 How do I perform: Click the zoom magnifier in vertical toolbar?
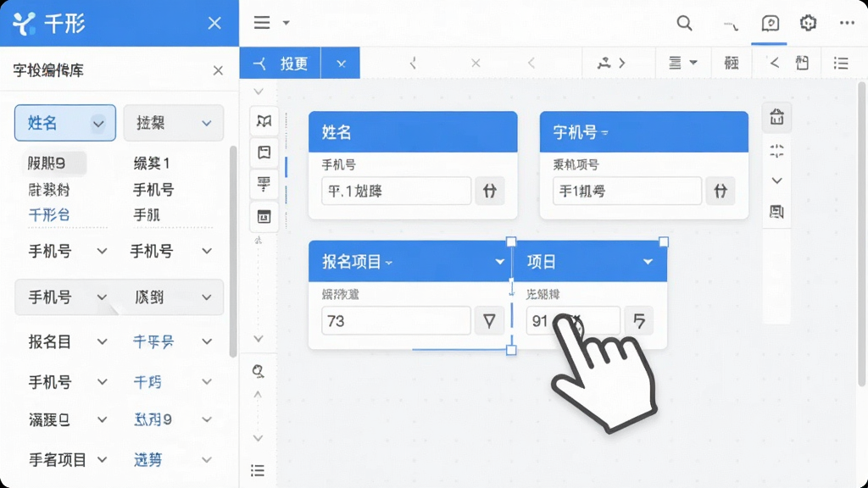(258, 371)
